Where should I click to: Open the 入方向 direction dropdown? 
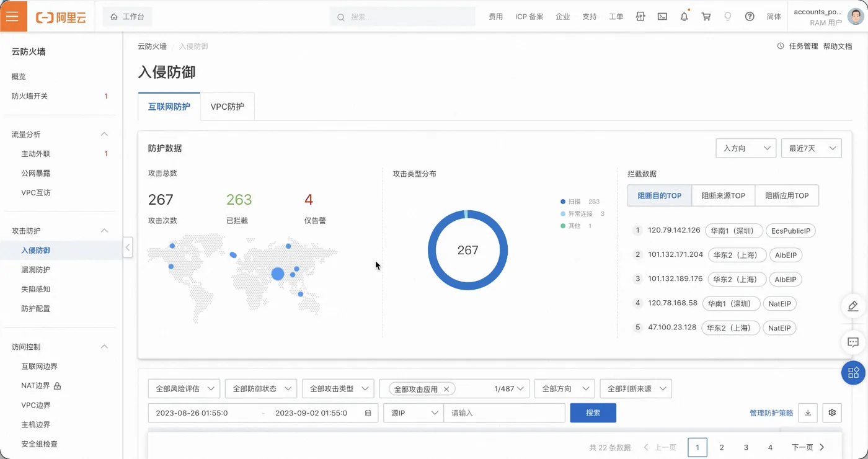[x=746, y=148]
